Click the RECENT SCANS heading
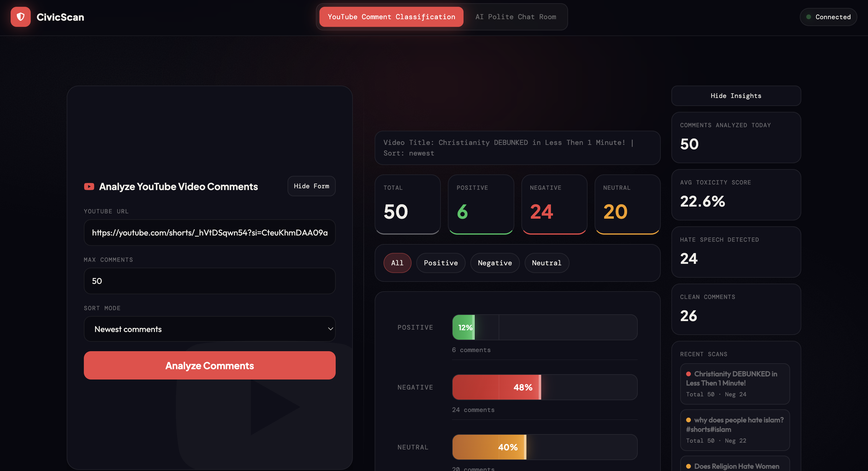Screen dimensions: 868x471 click(x=704, y=354)
